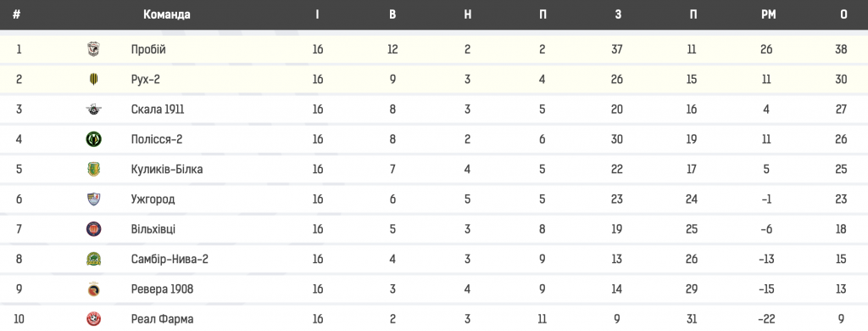Click the Ревера 1908 club crest
This screenshot has width=868, height=331.
[93, 289]
